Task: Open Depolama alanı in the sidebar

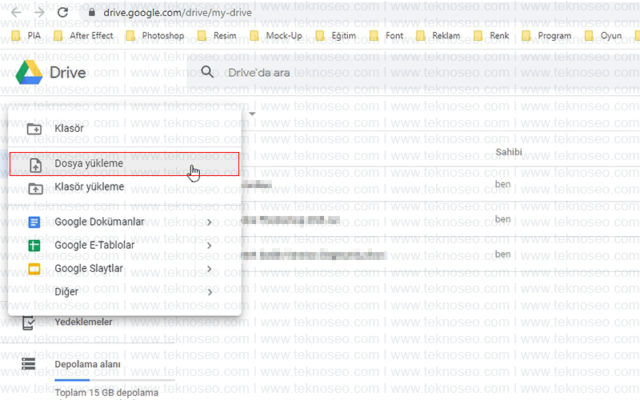Action: coord(87,364)
